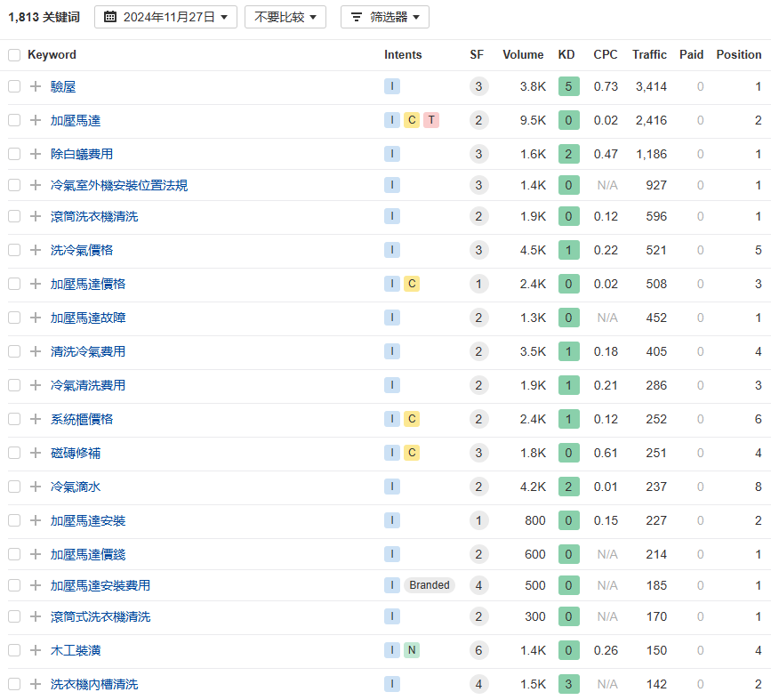Open the 滾筒洗衣機清洗 keyword link

tap(94, 216)
